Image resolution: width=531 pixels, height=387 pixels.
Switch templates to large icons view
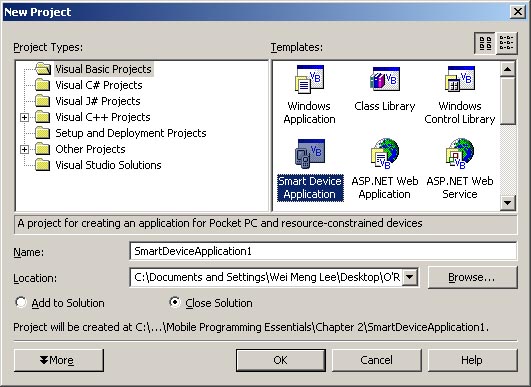coord(485,43)
